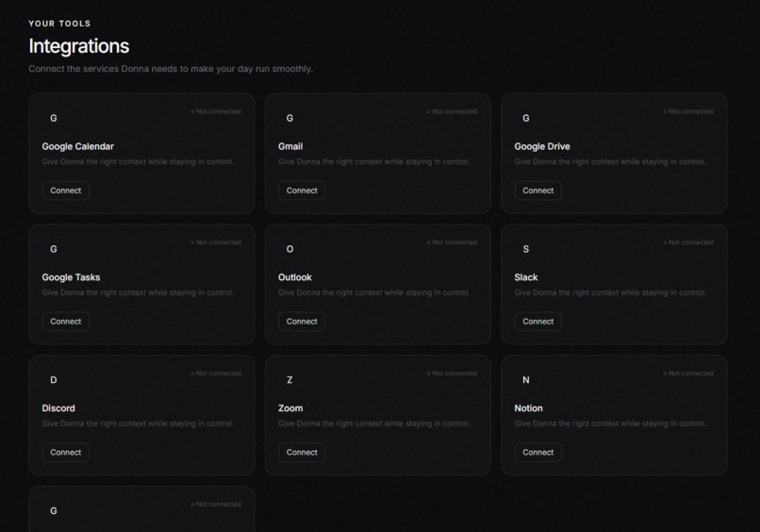Click the Zoom card title

[x=290, y=408]
